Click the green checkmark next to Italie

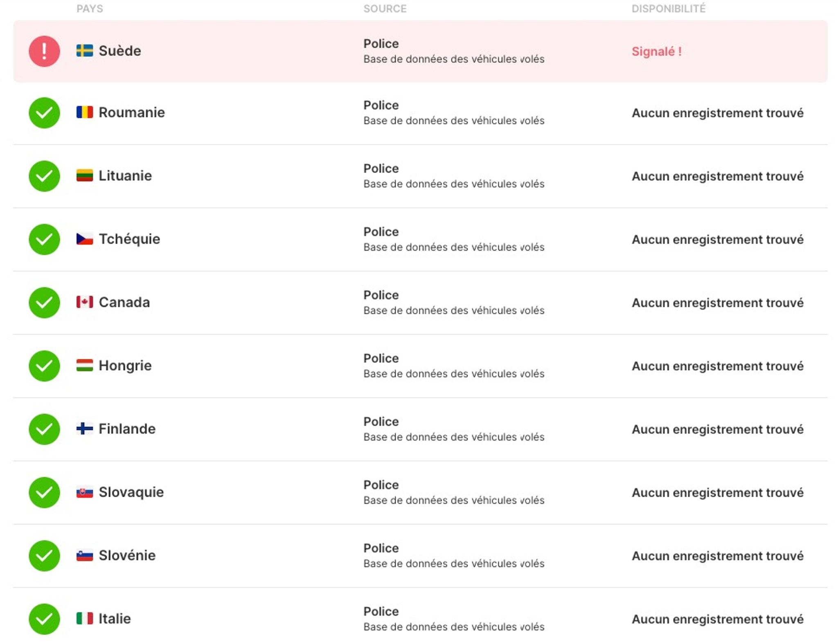[x=44, y=619]
